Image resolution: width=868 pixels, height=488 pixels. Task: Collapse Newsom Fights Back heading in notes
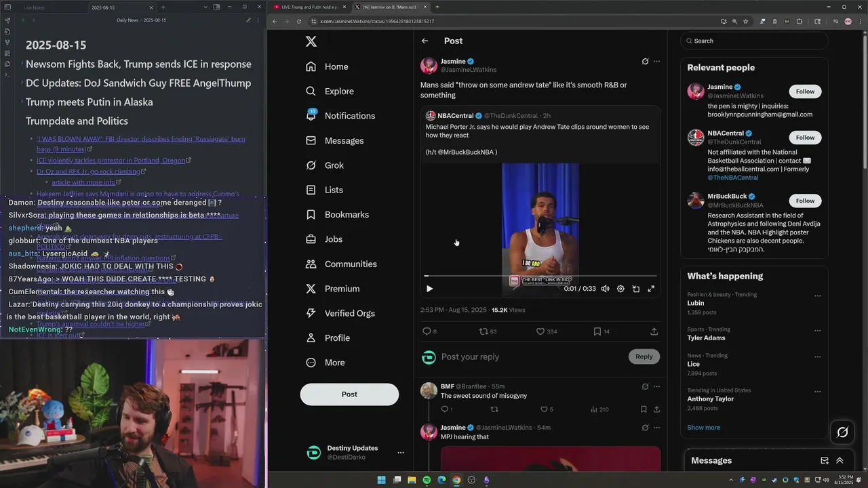click(x=22, y=64)
